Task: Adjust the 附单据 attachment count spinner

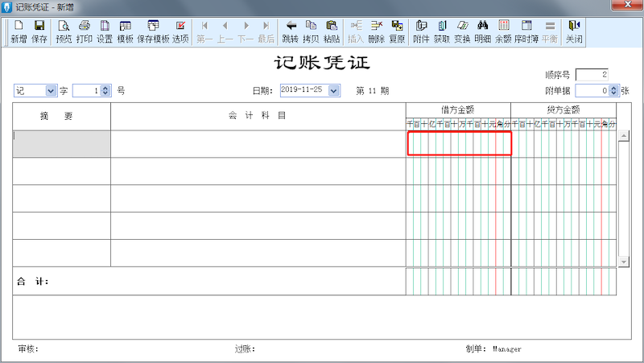Action: [x=613, y=91]
